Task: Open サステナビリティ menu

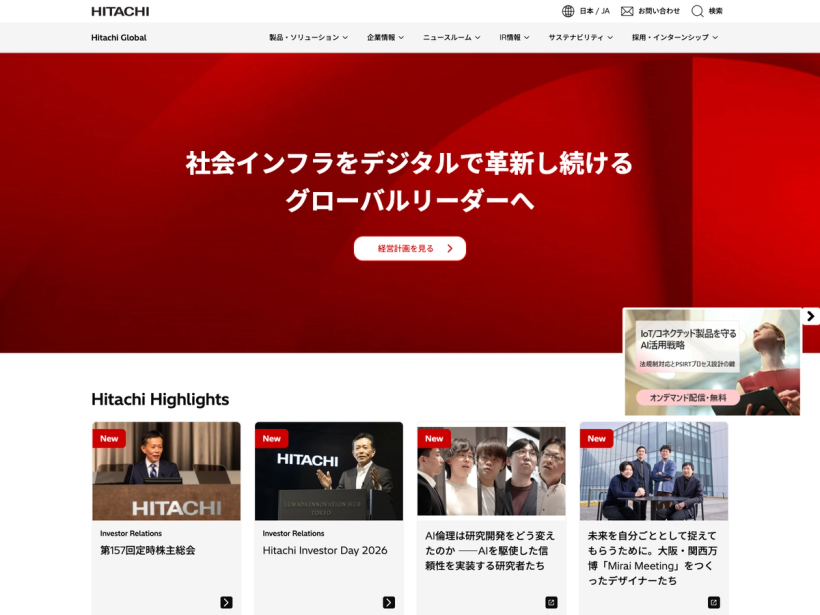Action: pos(576,38)
